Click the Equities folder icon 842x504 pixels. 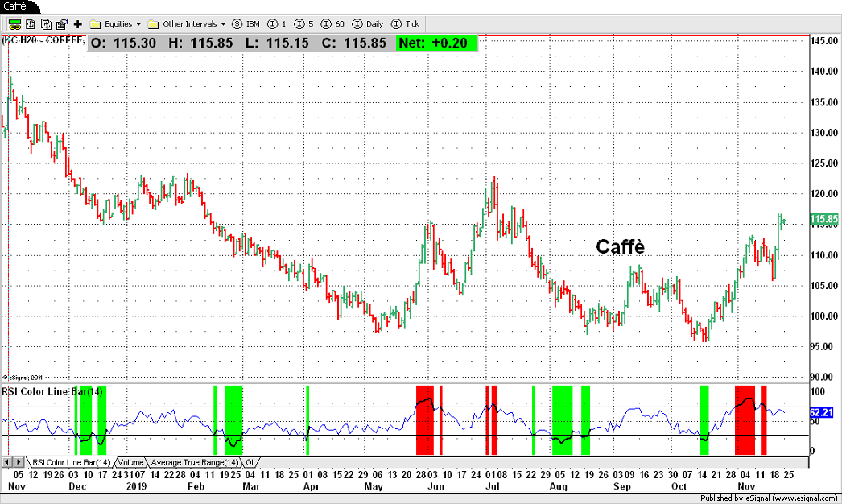click(x=96, y=24)
